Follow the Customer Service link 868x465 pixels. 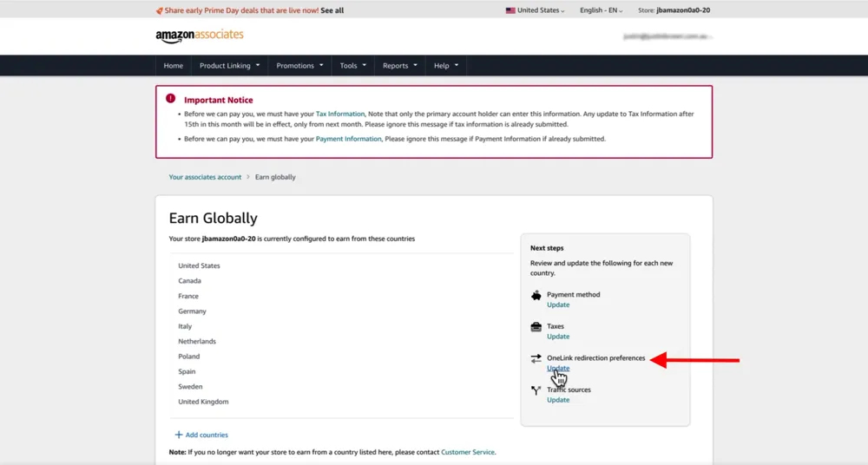[467, 452]
